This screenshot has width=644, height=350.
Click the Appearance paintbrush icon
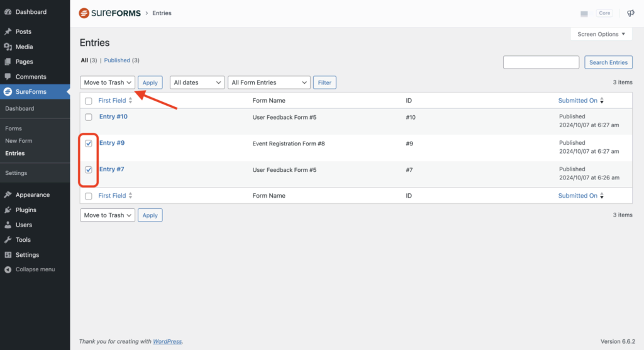[x=8, y=195]
